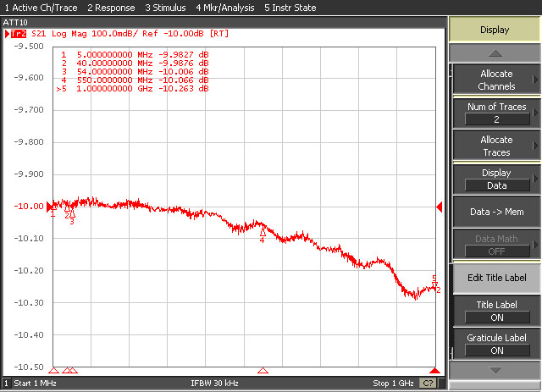Click the right reference position arrow

point(440,207)
